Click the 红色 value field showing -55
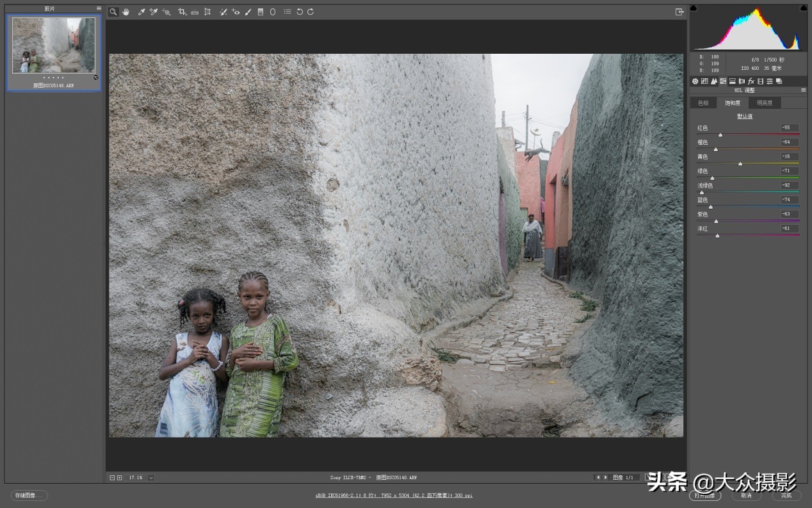The width and height of the screenshot is (812, 508). [790, 127]
